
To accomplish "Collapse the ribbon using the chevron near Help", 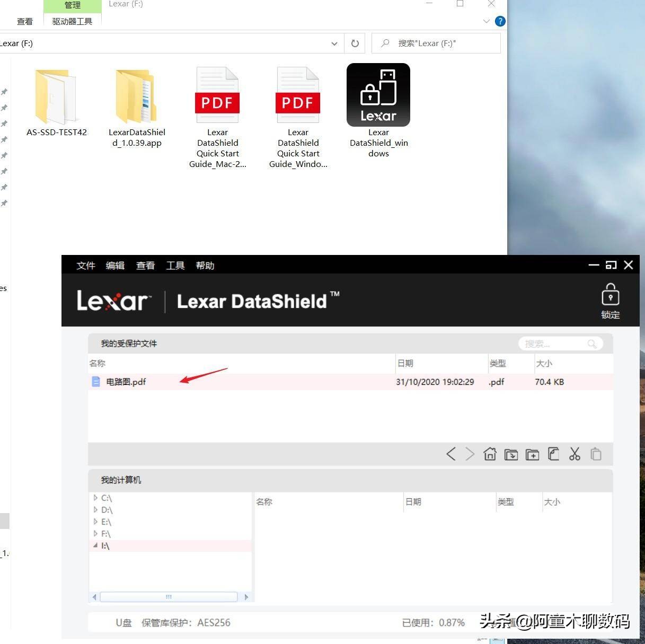I will point(486,21).
